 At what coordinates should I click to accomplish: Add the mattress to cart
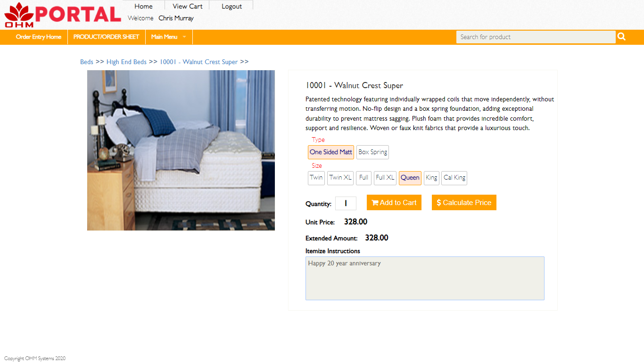[394, 203]
